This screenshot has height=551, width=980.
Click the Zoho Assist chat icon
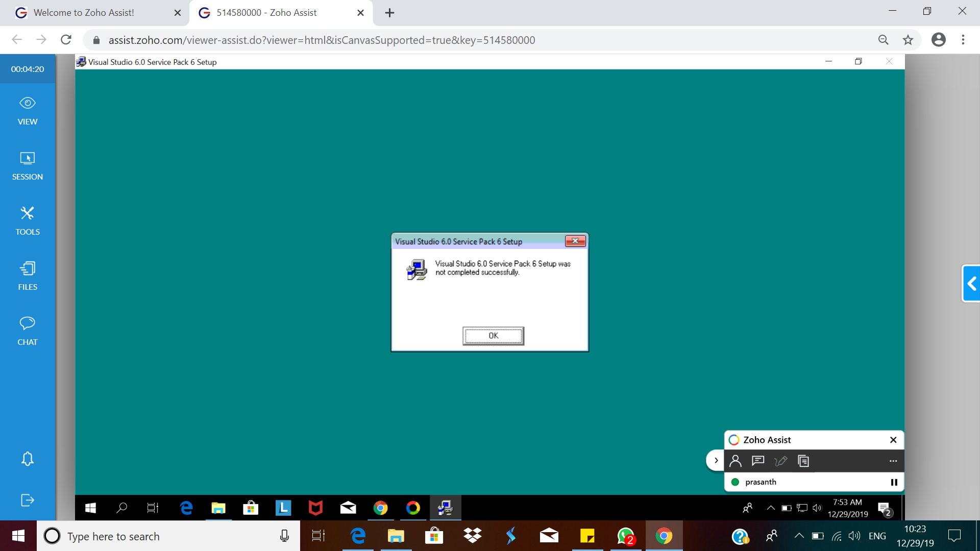[x=758, y=461]
